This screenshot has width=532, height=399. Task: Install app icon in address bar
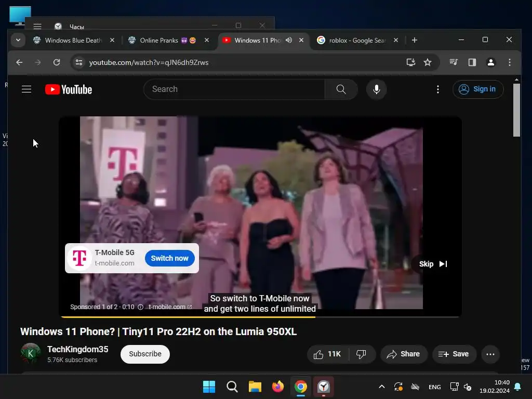[411, 62]
